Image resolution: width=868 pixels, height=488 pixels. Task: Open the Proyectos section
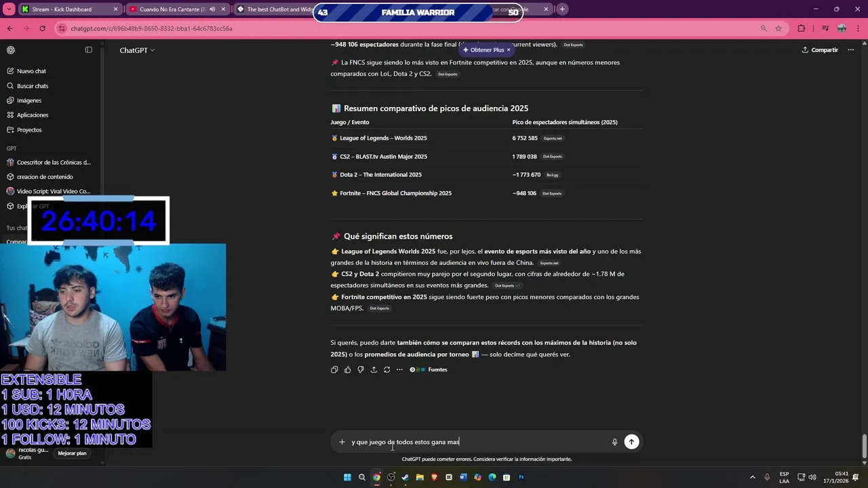[x=29, y=129]
